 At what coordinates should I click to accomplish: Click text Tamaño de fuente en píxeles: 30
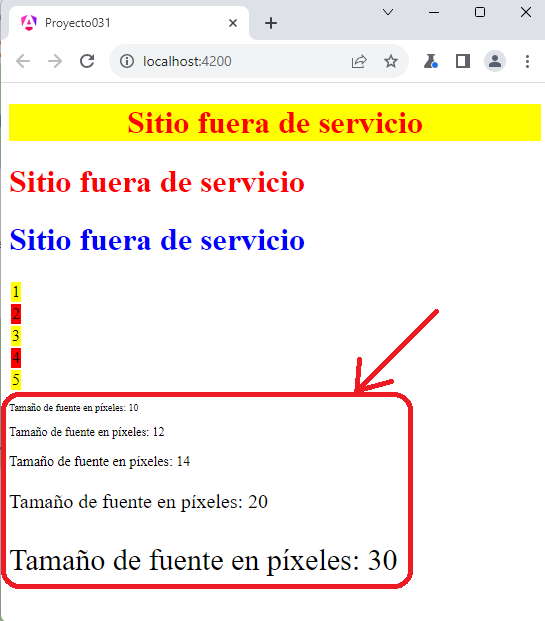click(203, 560)
